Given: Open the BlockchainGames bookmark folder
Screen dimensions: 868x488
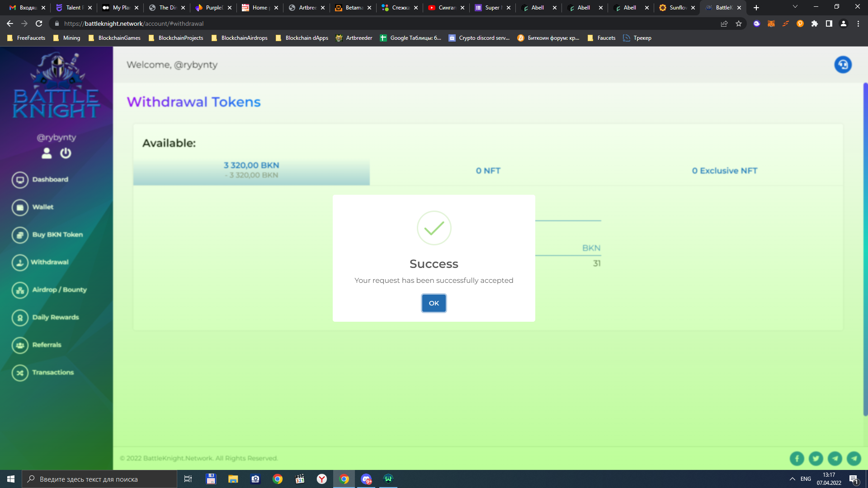Looking at the screenshot, I should tap(114, 38).
